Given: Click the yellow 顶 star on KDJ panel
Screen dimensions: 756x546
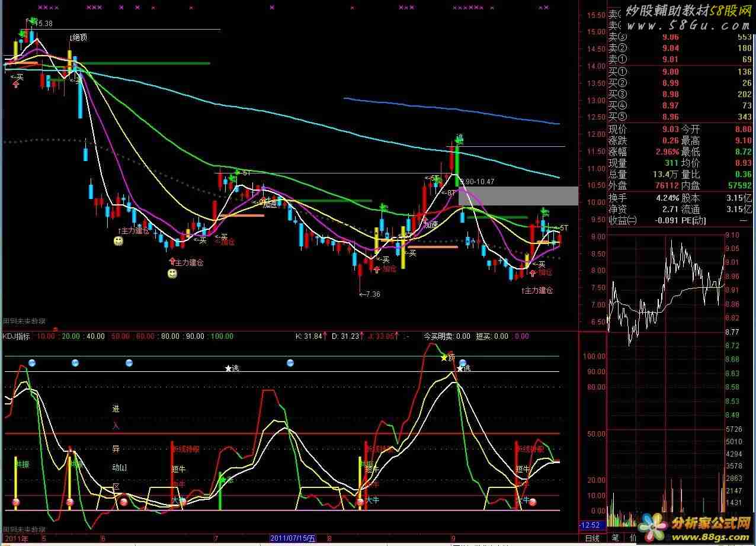Looking at the screenshot, I should click(444, 358).
